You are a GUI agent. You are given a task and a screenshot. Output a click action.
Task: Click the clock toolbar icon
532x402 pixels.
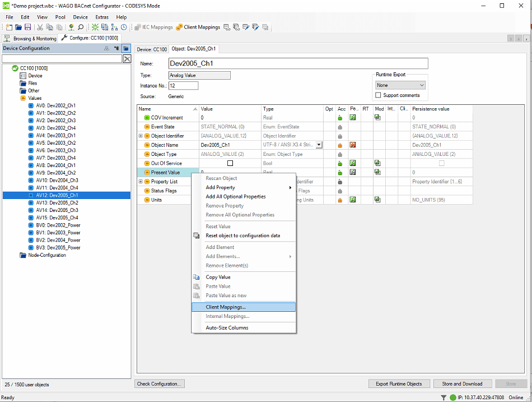pos(124,27)
